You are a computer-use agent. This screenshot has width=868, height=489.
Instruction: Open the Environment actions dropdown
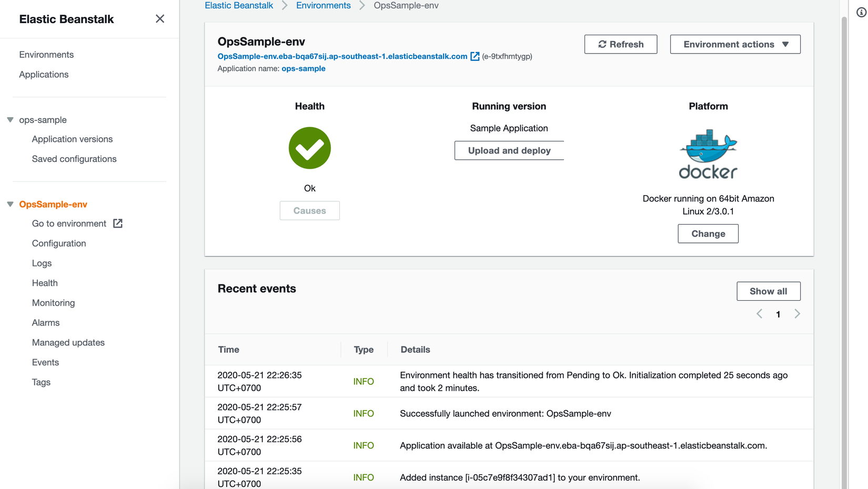click(735, 44)
